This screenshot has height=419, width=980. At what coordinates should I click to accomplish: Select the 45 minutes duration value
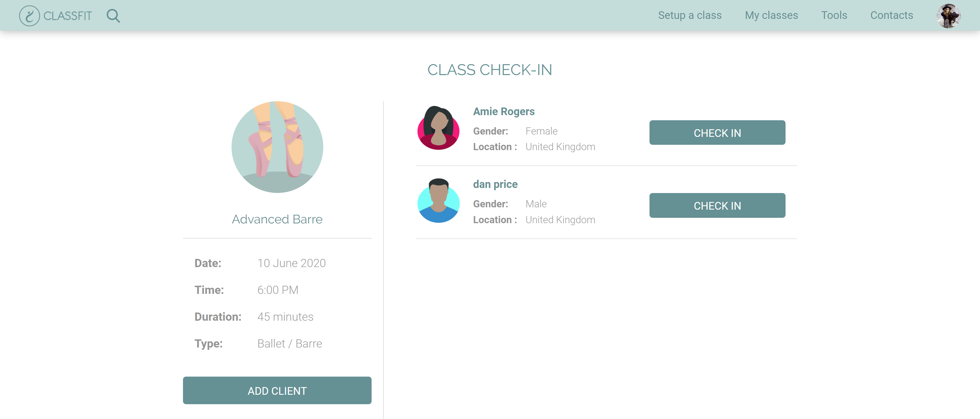pos(285,317)
